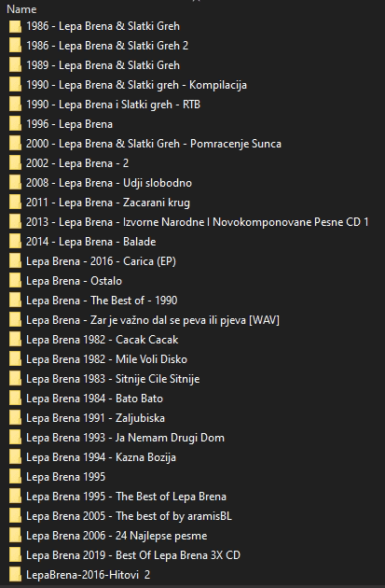The height and width of the screenshot is (588, 385).
Task: Click folder icon of LepaBrena-2016-Hitovi 2
Action: click(x=15, y=575)
